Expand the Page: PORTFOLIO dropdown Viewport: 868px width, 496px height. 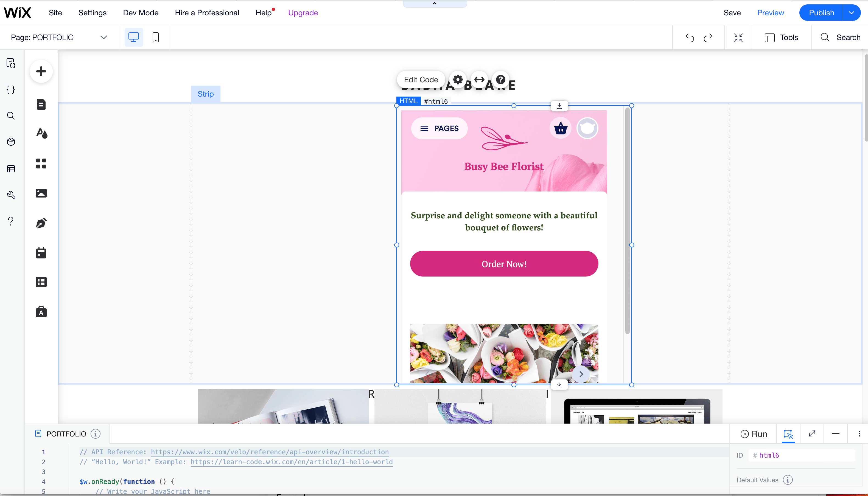[x=103, y=38]
